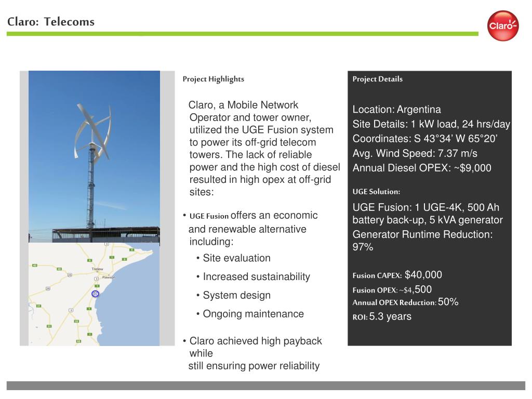The width and height of the screenshot is (532, 399).
Task: Select 'Avg. Wind Speed: 7.37 m/s'
Action: (415, 153)
